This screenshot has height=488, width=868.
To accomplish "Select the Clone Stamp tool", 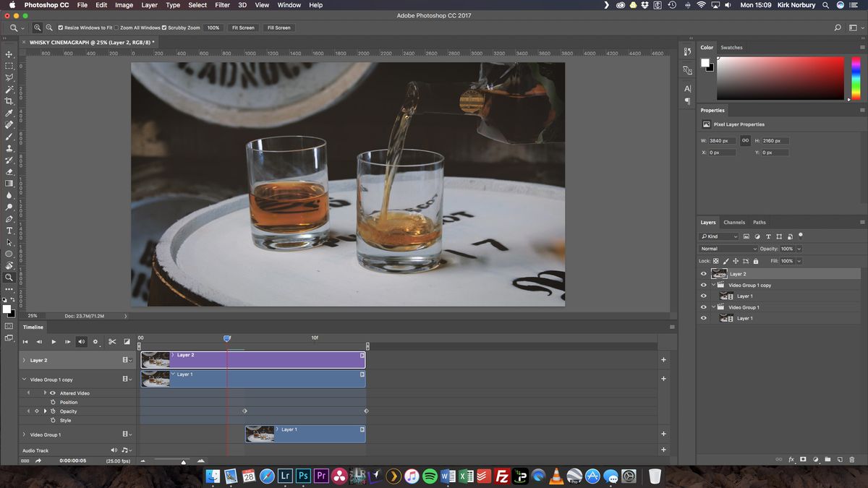I will tap(9, 150).
